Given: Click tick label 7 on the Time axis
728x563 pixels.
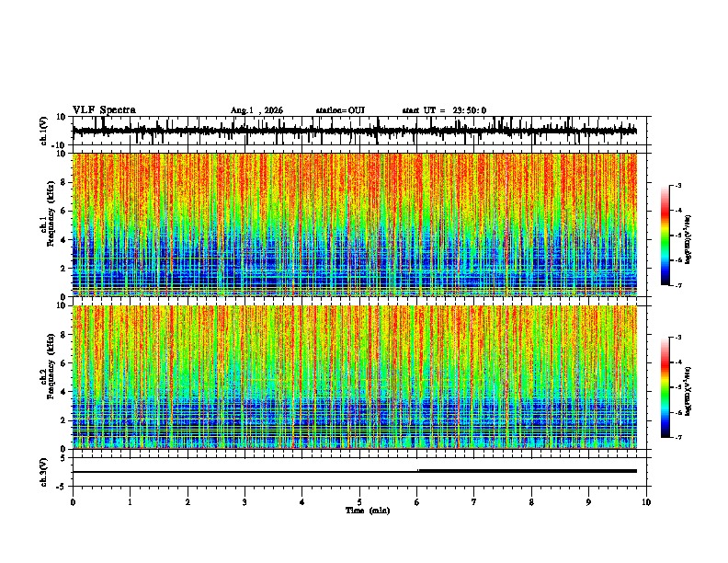Looking at the screenshot, I should pos(474,502).
